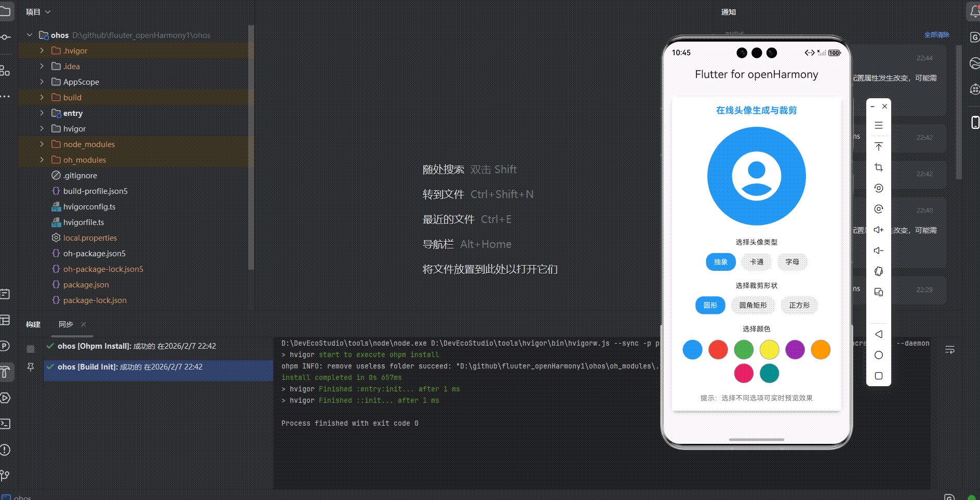Toggle soft-wrap in the build console

coord(950,350)
